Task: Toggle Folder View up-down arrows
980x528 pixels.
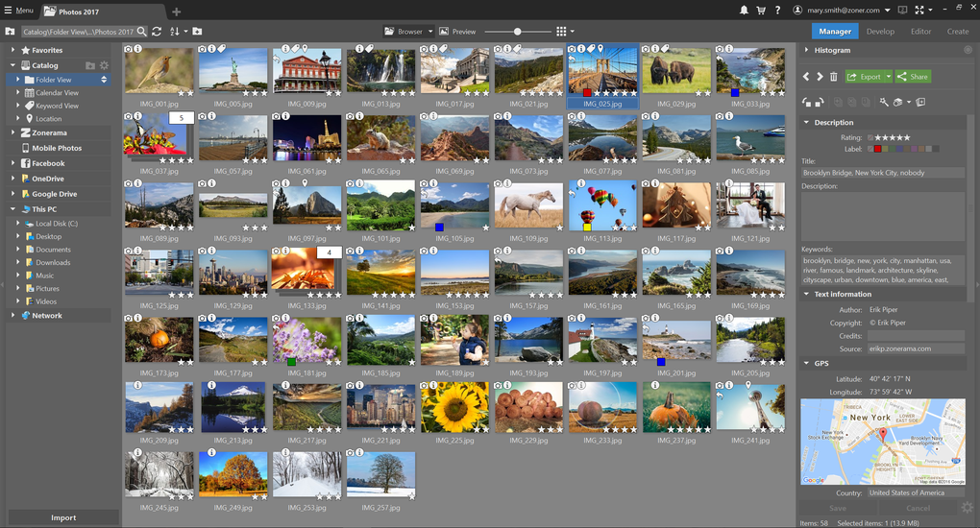Action: click(104, 80)
